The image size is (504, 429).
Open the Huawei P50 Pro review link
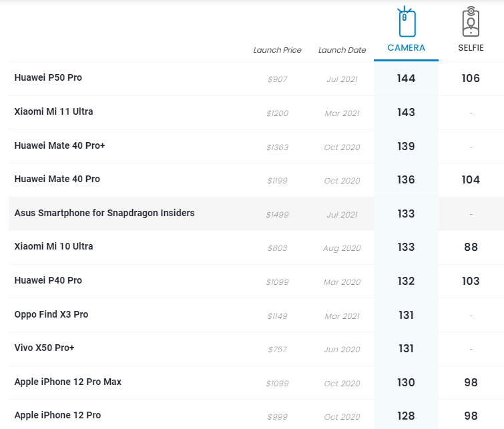[48, 78]
